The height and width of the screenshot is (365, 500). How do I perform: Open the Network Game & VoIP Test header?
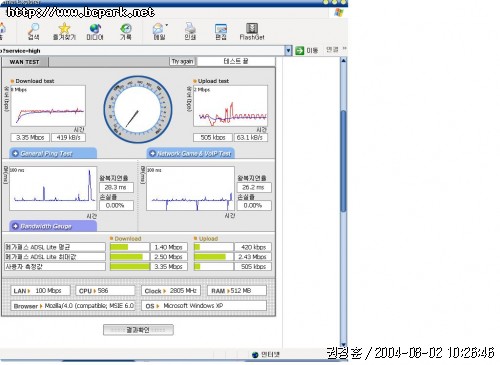(x=191, y=153)
